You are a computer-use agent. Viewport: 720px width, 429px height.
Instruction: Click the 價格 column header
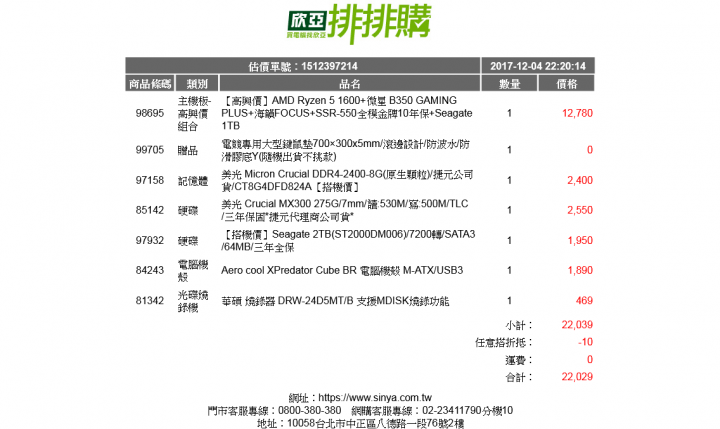(x=567, y=84)
